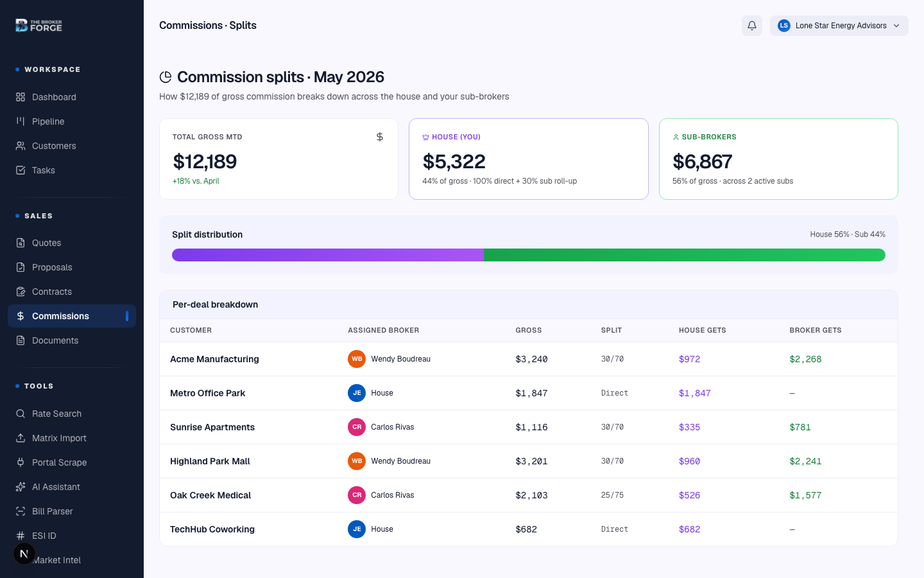
Task: Click the Quotes document icon
Action: [x=21, y=243]
